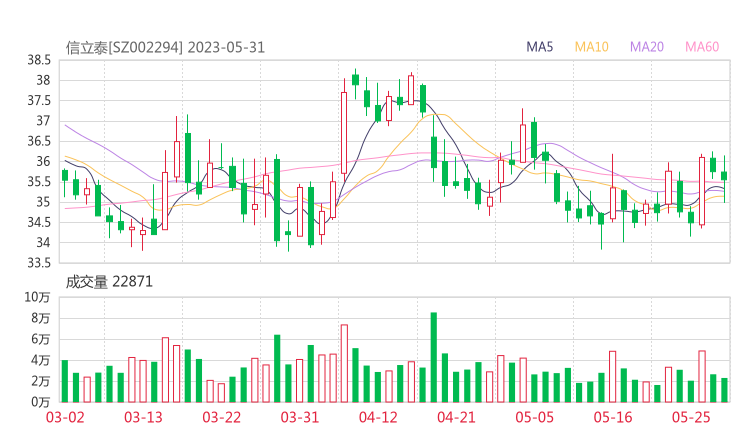Screen dimensions: 740x440
Task: Click the 03-13 date label
Action: pyautogui.click(x=143, y=417)
